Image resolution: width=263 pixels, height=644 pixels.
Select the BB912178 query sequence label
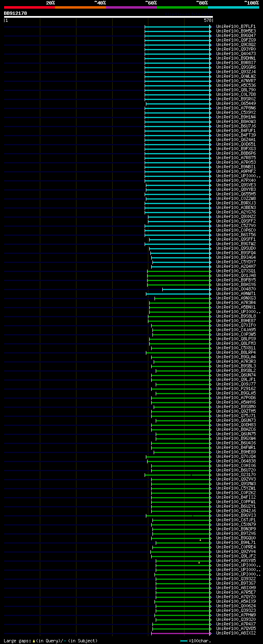16,13
